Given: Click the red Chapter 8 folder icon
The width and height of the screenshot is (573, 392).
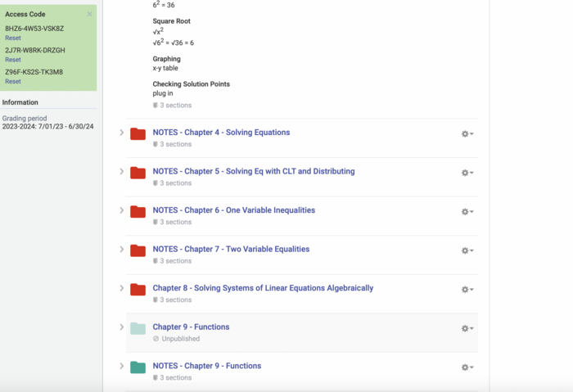Looking at the screenshot, I should [x=138, y=290].
